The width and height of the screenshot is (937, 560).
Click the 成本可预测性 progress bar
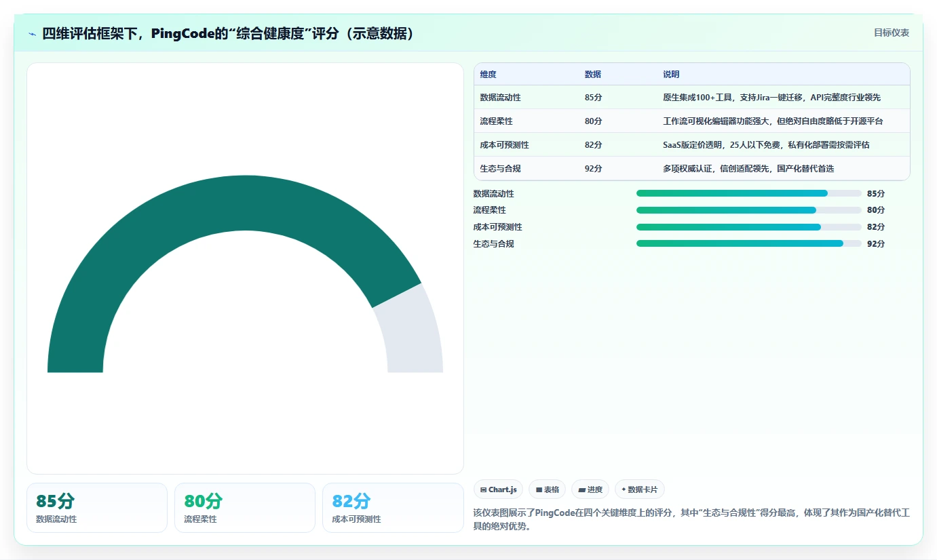click(x=749, y=226)
